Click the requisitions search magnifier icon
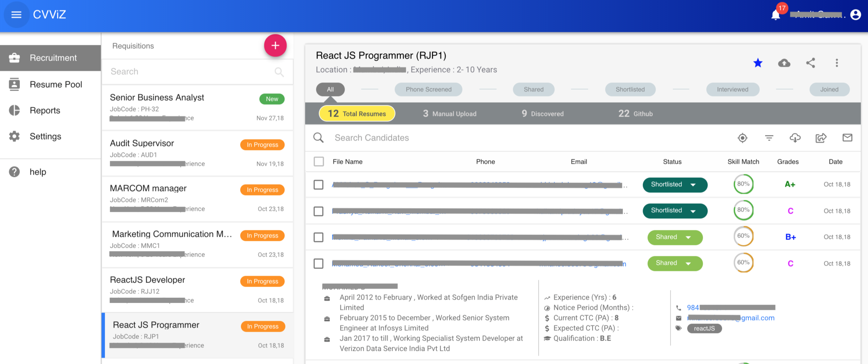 pos(279,72)
